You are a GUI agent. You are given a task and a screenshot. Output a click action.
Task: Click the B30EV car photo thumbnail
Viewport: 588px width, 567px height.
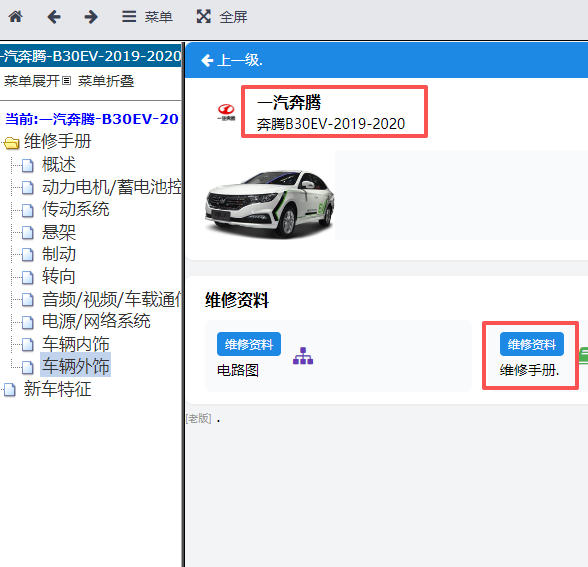(269, 204)
